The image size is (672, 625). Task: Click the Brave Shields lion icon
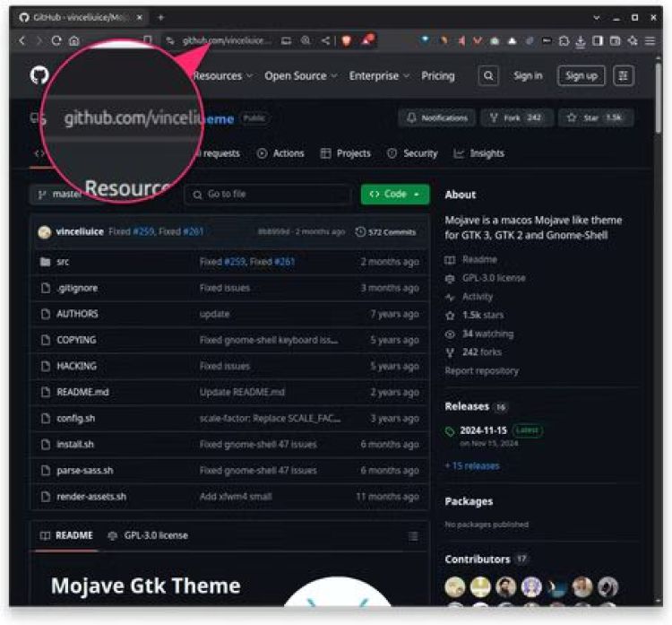click(348, 40)
